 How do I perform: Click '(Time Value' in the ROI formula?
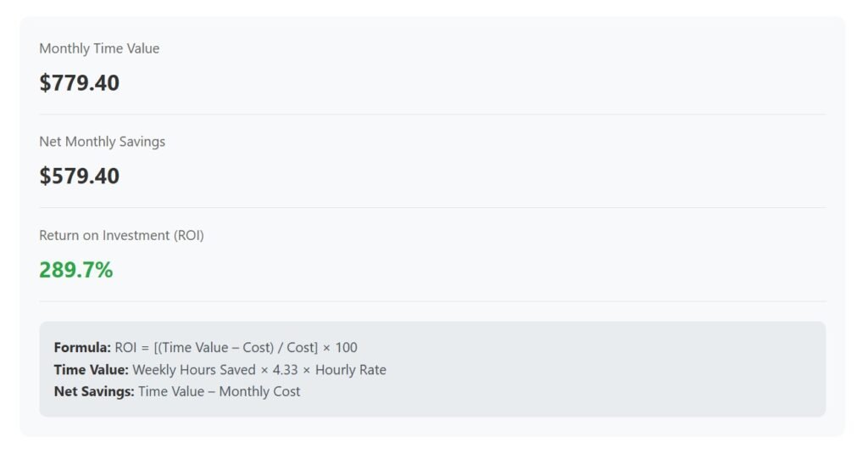pyautogui.click(x=194, y=347)
